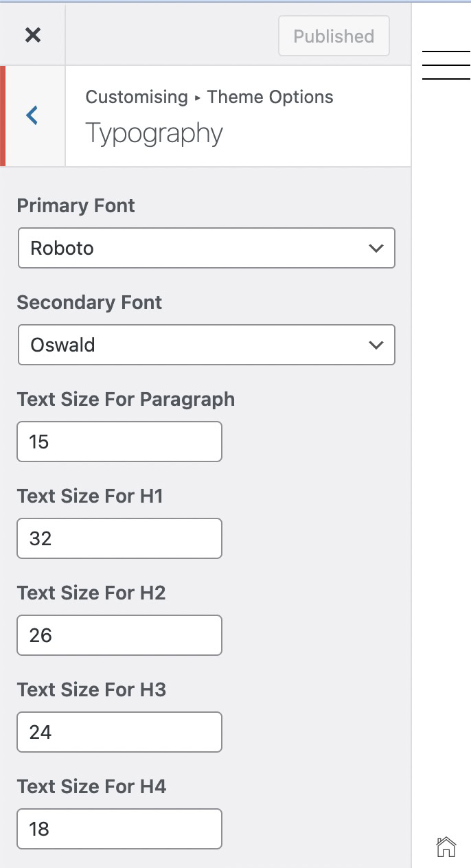Close the customizer with the X icon
The width and height of the screenshot is (471, 868).
coord(32,35)
